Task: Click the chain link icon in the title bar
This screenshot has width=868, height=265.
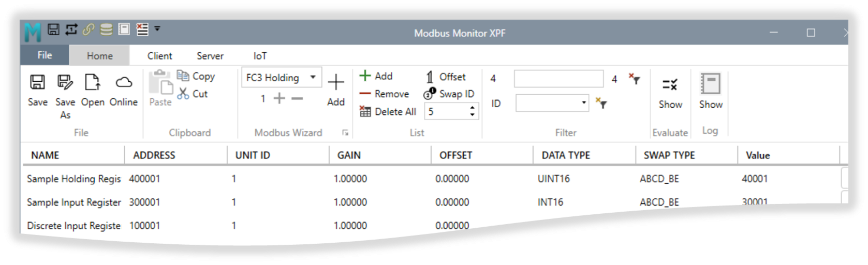Action: coord(89,30)
